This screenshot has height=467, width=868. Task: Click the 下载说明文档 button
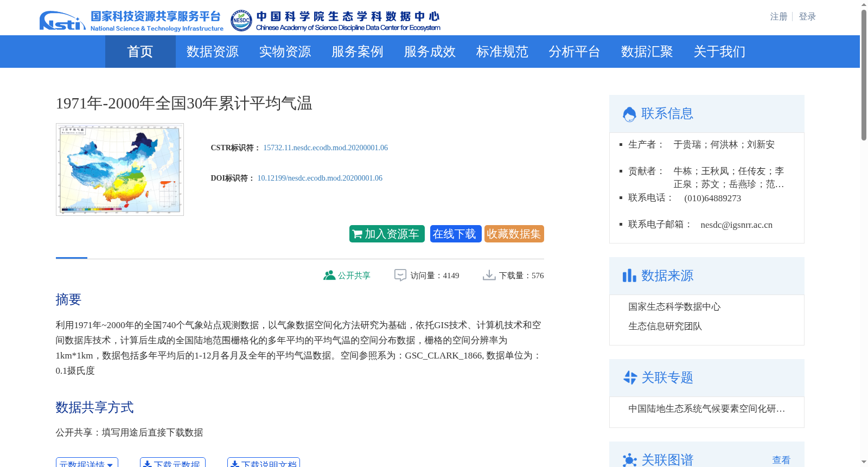tap(264, 463)
